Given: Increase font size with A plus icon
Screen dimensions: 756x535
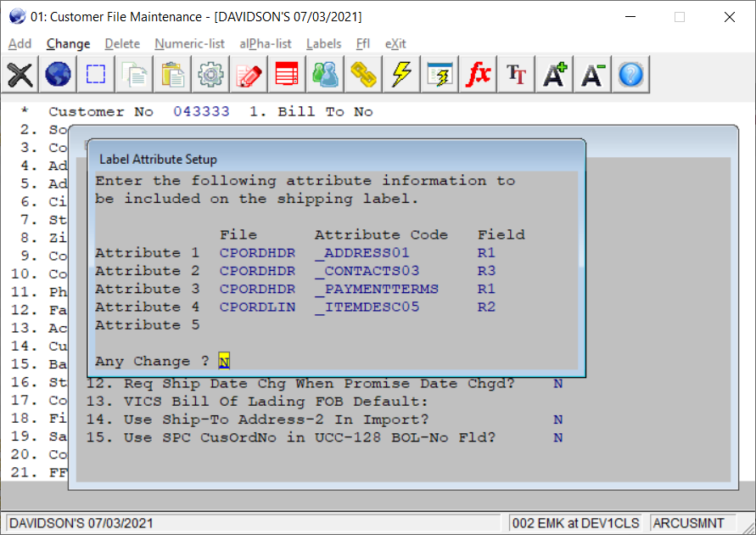Looking at the screenshot, I should (554, 75).
